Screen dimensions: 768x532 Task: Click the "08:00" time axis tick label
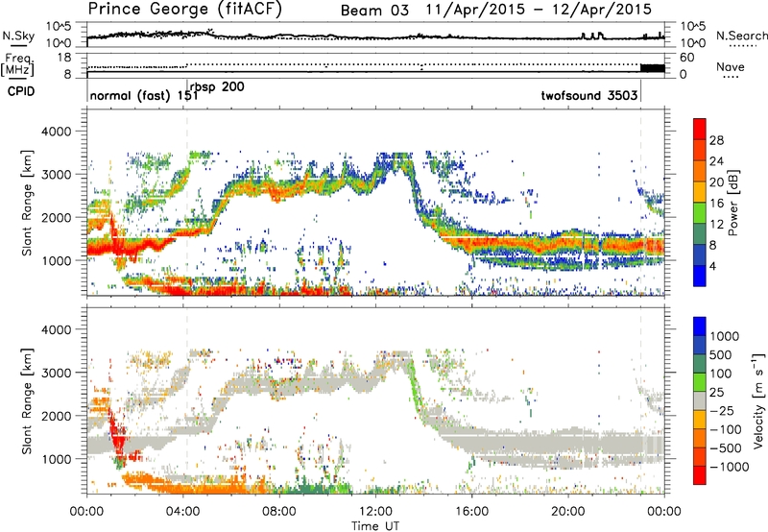click(278, 512)
